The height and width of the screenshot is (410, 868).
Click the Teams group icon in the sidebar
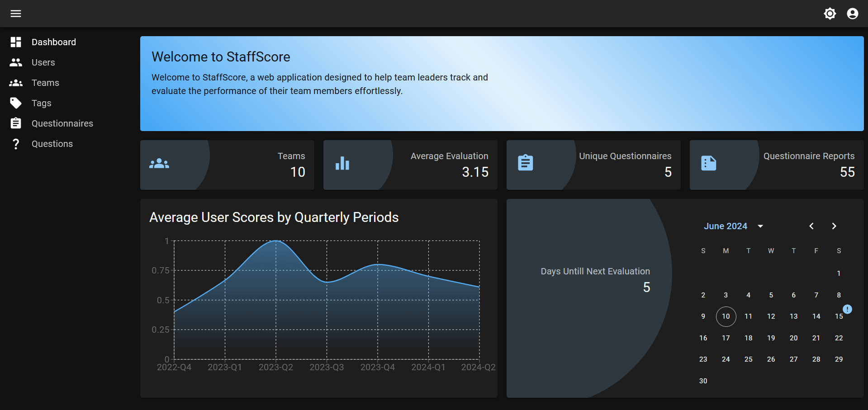coord(16,83)
